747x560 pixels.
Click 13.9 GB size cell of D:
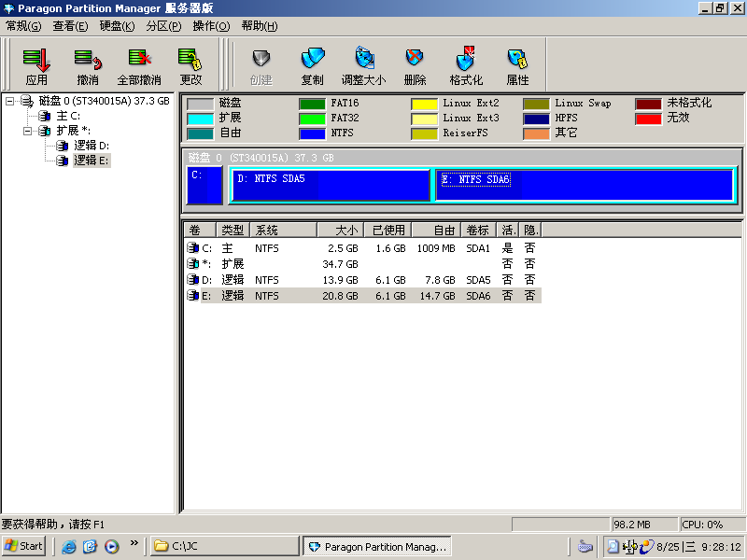340,280
